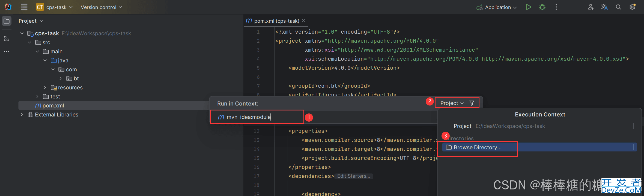644x196 pixels.
Task: Open the Version control dropdown
Action: click(x=101, y=7)
